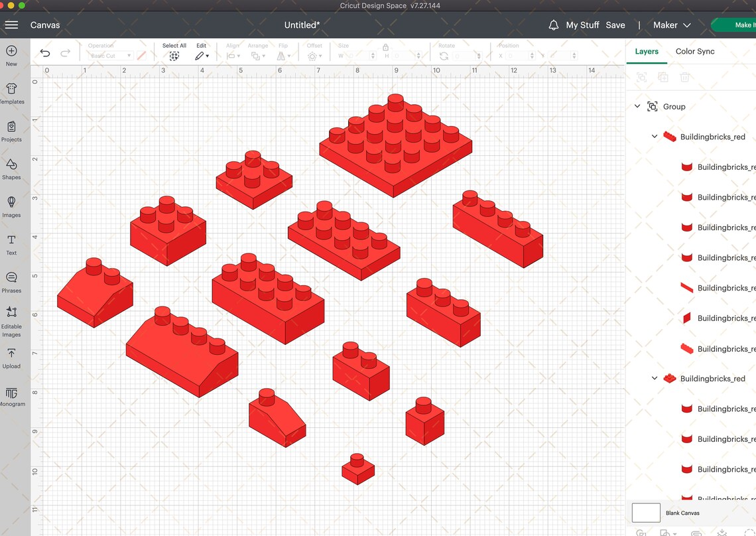Open the Edit tool dropdown
The image size is (756, 536).
point(202,56)
